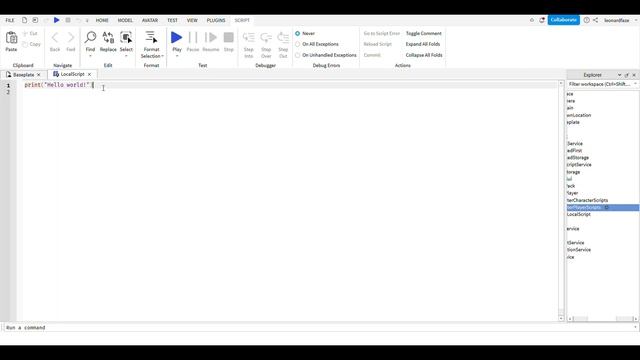Open the leonardfaze account dropdown
Screen dimensions: 640x360
pos(636,20)
